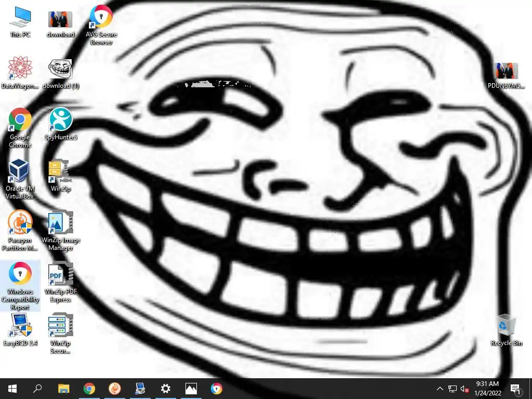Viewport: 532px width, 399px height.
Task: Open the Windows Start menu
Action: coord(12,389)
